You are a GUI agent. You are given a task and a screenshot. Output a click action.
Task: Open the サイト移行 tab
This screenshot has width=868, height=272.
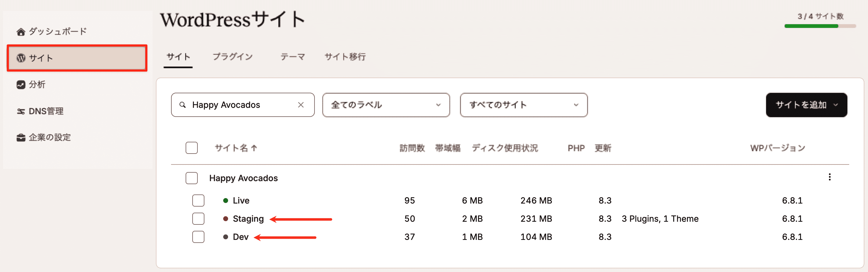coord(345,57)
